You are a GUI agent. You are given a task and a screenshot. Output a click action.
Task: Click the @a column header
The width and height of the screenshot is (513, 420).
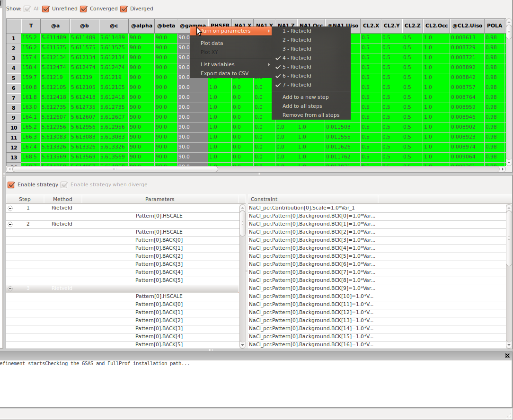[x=55, y=26]
